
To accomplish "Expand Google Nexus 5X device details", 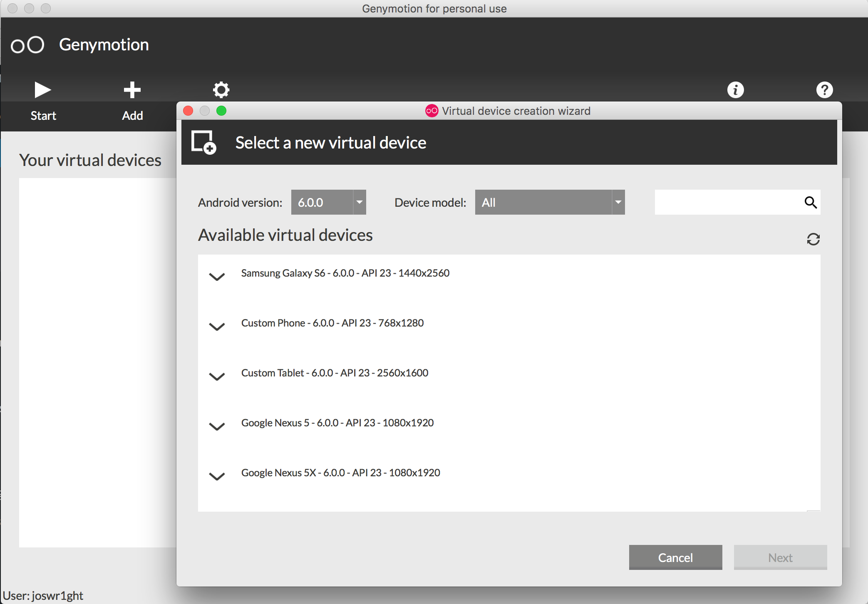I will point(217,476).
